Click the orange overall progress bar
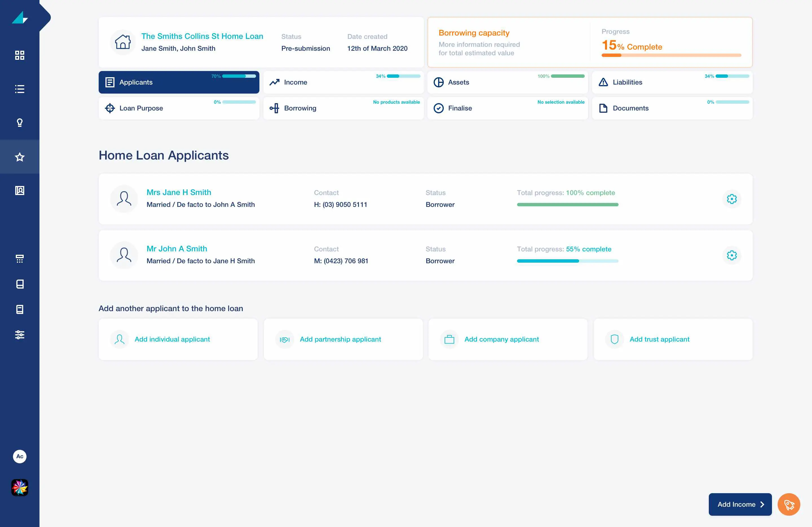Screen dimensions: 812x527 671,55
